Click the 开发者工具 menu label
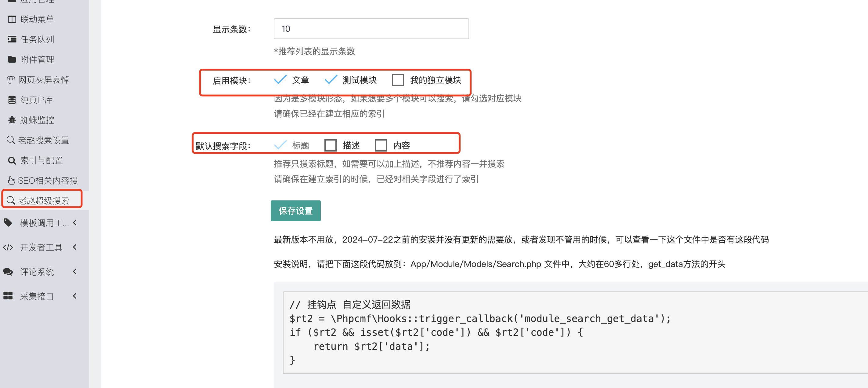Image resolution: width=868 pixels, height=388 pixels. pos(41,248)
